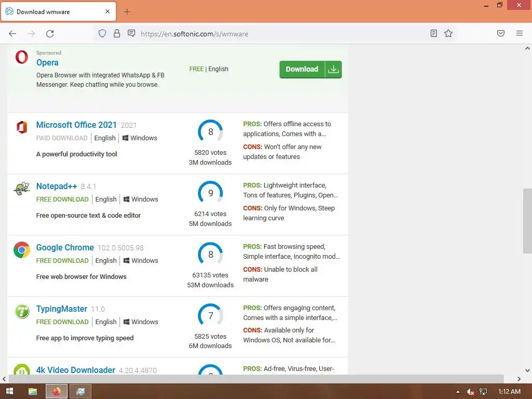
Task: Click 'Free open-source text & code editor'
Action: 88,216
